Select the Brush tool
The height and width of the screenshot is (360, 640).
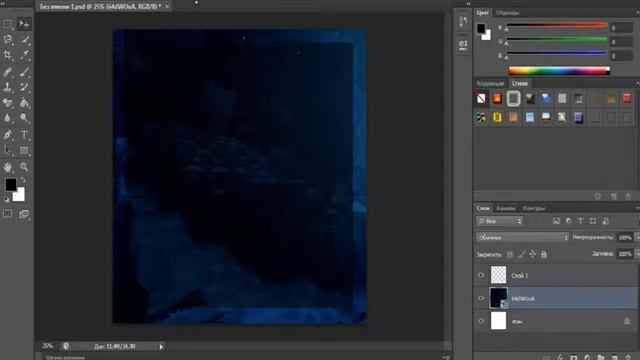point(24,72)
